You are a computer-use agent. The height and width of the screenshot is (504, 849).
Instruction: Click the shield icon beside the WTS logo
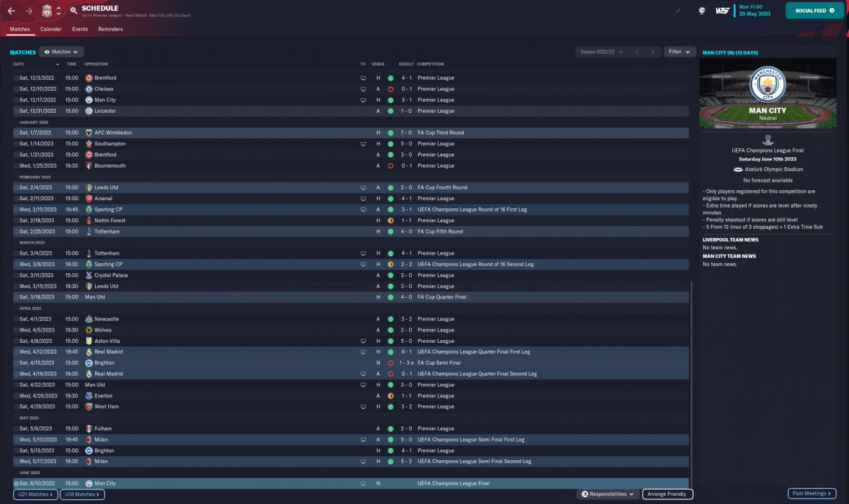coord(702,11)
